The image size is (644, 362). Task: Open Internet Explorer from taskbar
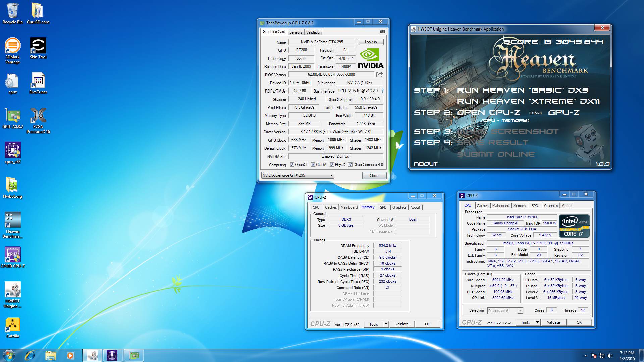[30, 355]
